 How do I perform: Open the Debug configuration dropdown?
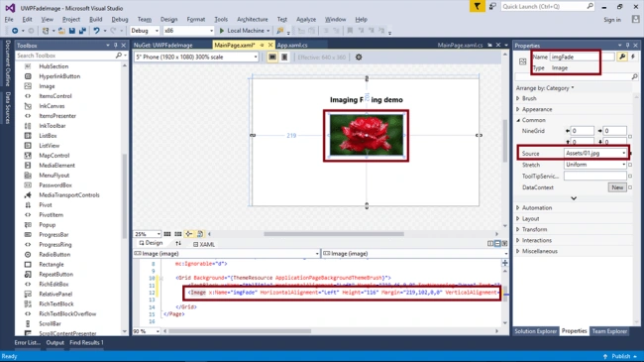click(x=157, y=31)
